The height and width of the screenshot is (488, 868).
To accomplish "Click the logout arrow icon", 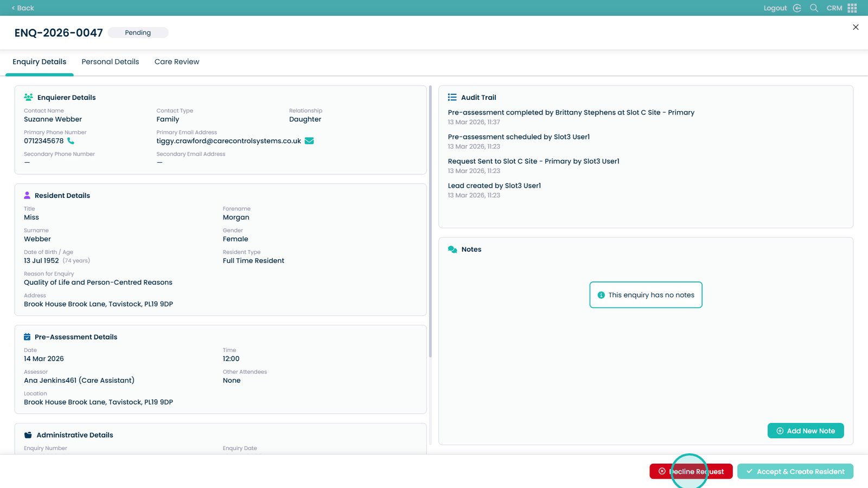I will point(797,8).
